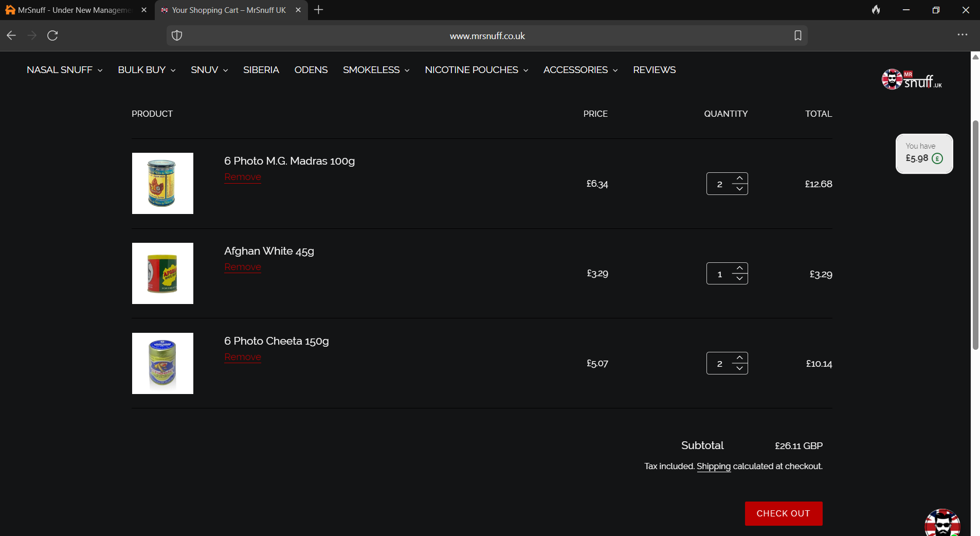Open 6 Photo M.G. Madras 100g product link
Screen dimensions: 980x536
pos(289,161)
